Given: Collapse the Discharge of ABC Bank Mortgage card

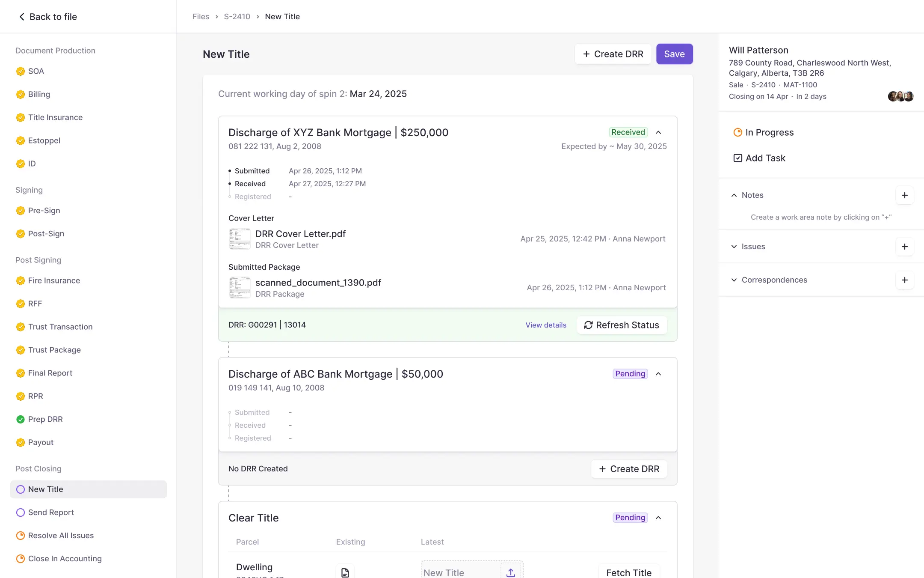Looking at the screenshot, I should click(x=658, y=374).
